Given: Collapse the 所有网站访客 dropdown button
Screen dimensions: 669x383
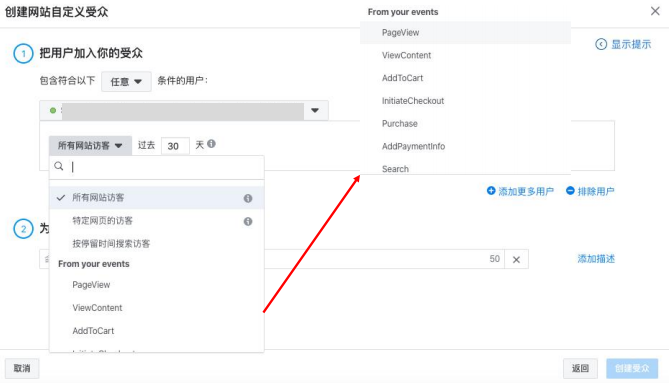Looking at the screenshot, I should click(90, 145).
